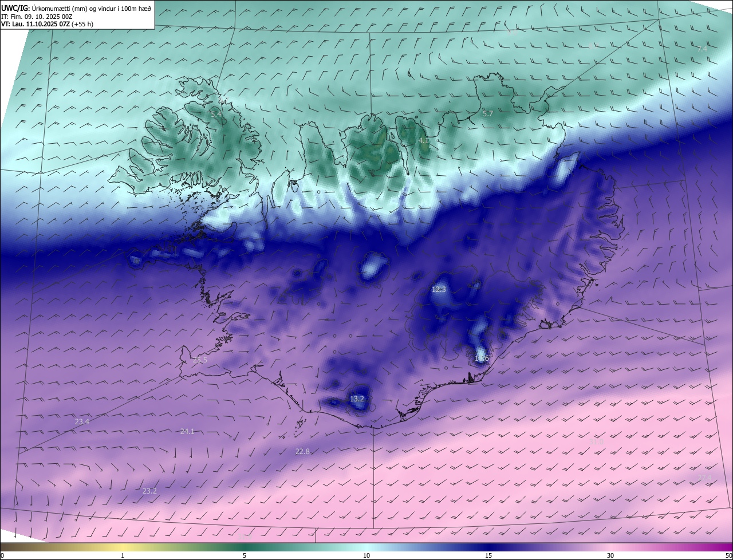Viewport: 733px width, 560px height.
Task: Click the 25.5 value on the Reykjanes peninsula
Action: point(200,360)
